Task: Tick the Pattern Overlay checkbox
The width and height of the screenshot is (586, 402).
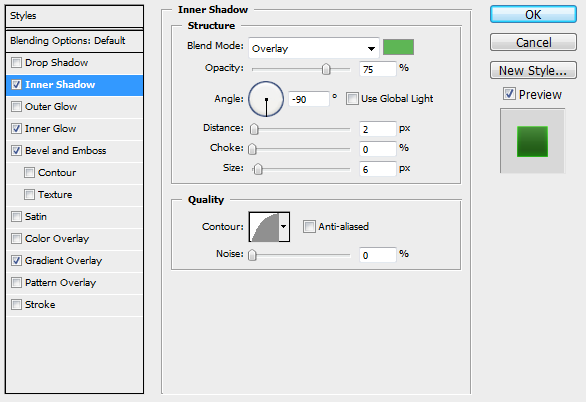Action: pos(16,282)
